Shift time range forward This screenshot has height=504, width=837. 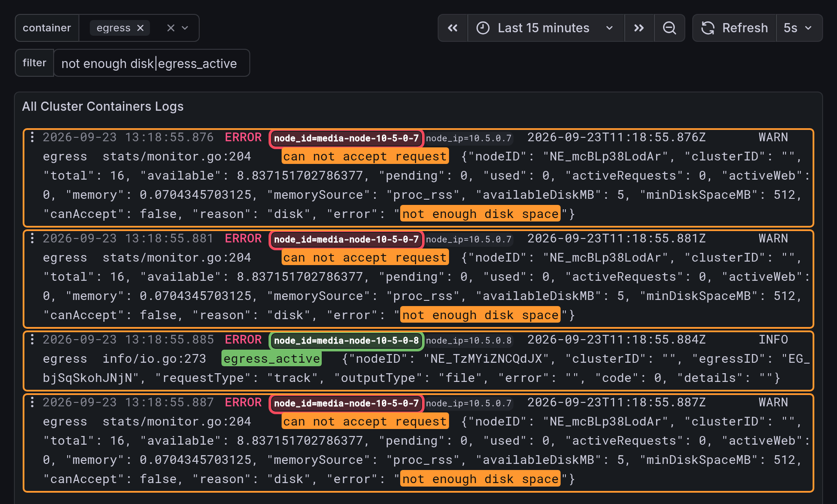click(x=639, y=28)
